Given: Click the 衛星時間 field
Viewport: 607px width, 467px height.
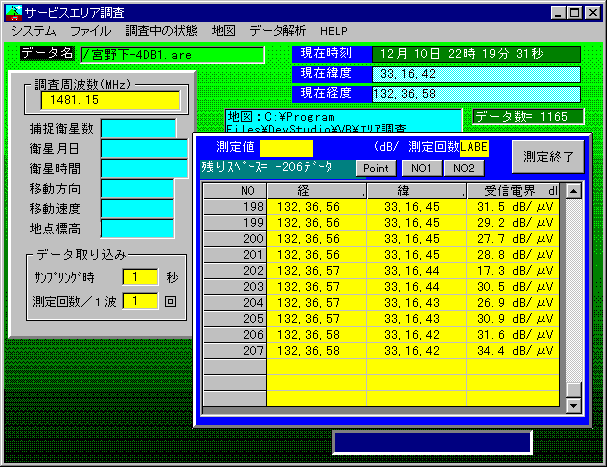Looking at the screenshot, I should [x=144, y=168].
